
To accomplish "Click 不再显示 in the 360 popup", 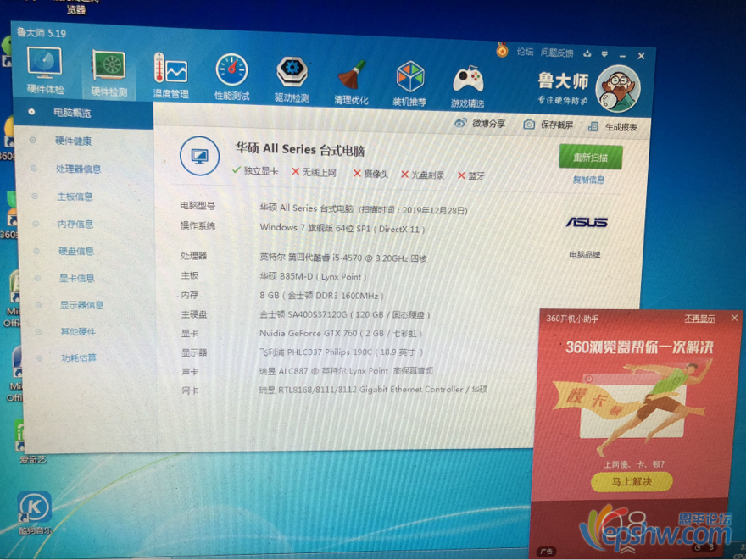I will (x=699, y=319).
